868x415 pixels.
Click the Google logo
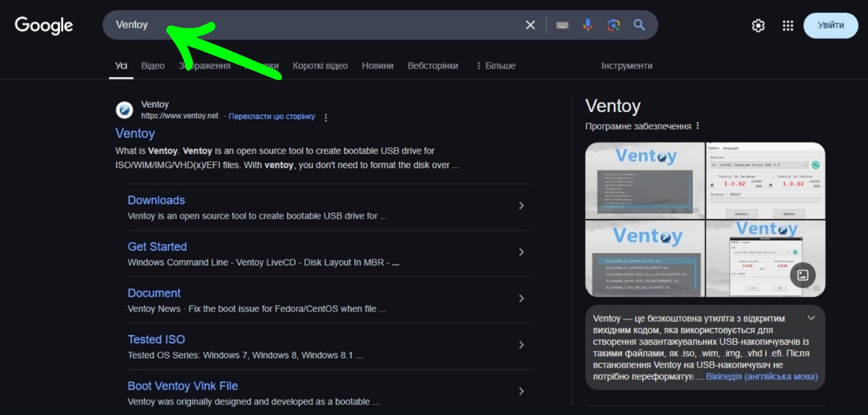pyautogui.click(x=44, y=25)
